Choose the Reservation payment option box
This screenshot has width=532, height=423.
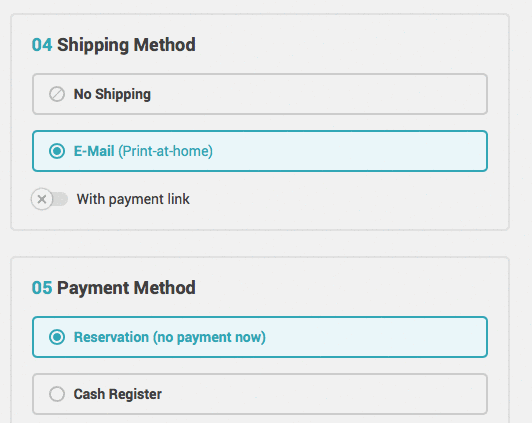[260, 337]
